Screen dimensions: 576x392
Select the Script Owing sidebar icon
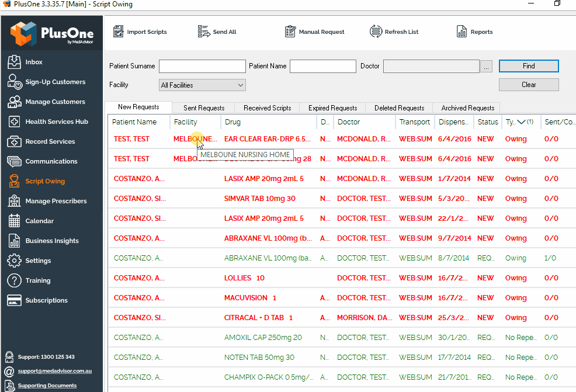tap(15, 181)
